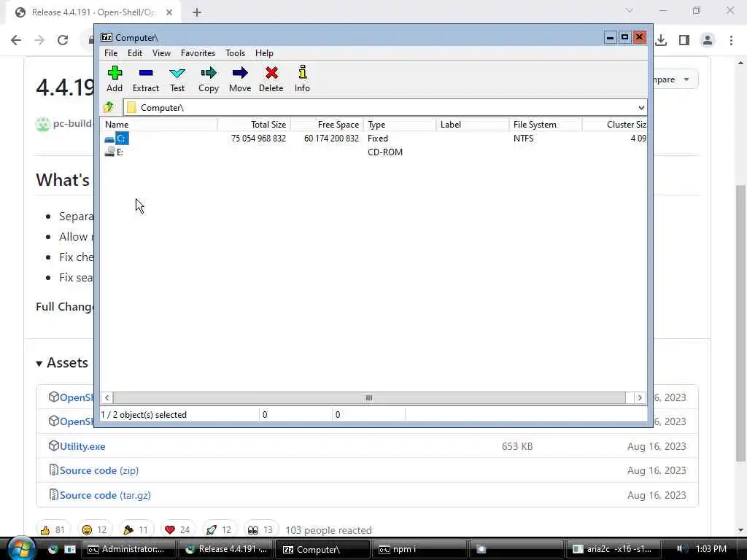
Task: Run the Test archive tool
Action: [x=177, y=79]
